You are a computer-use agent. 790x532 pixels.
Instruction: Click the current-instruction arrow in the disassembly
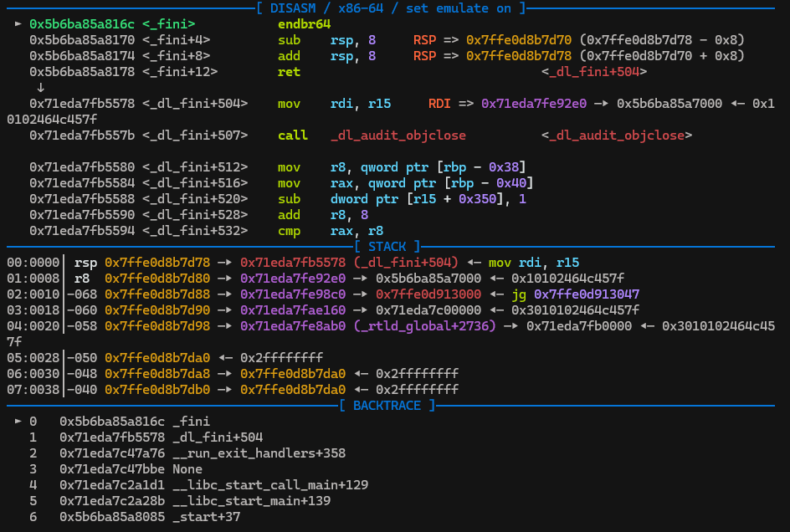pyautogui.click(x=18, y=24)
